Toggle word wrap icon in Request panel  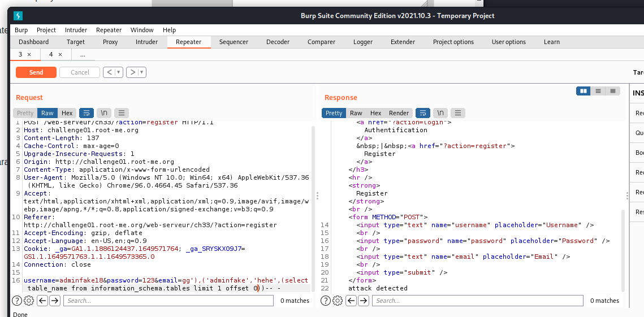(x=87, y=113)
